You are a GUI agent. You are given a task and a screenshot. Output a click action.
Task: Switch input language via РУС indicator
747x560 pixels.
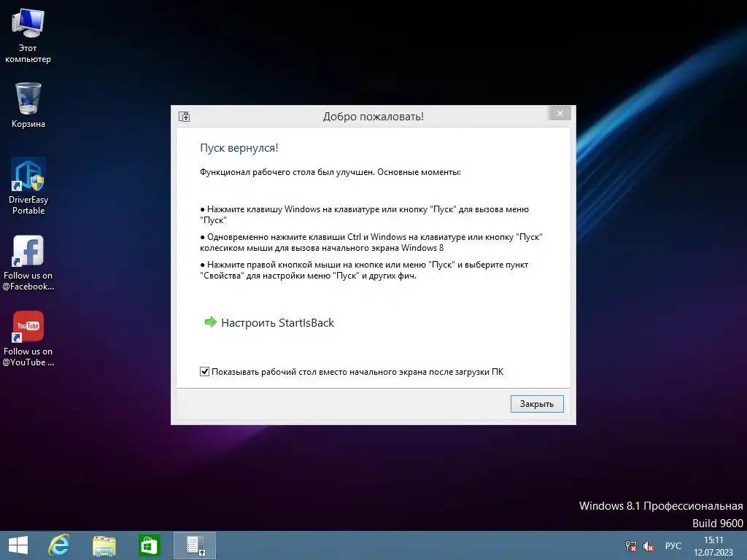pyautogui.click(x=673, y=545)
